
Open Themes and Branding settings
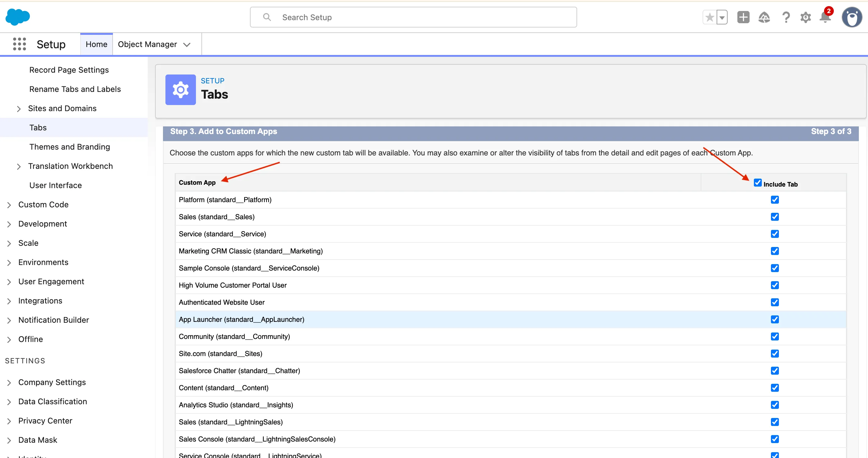69,147
